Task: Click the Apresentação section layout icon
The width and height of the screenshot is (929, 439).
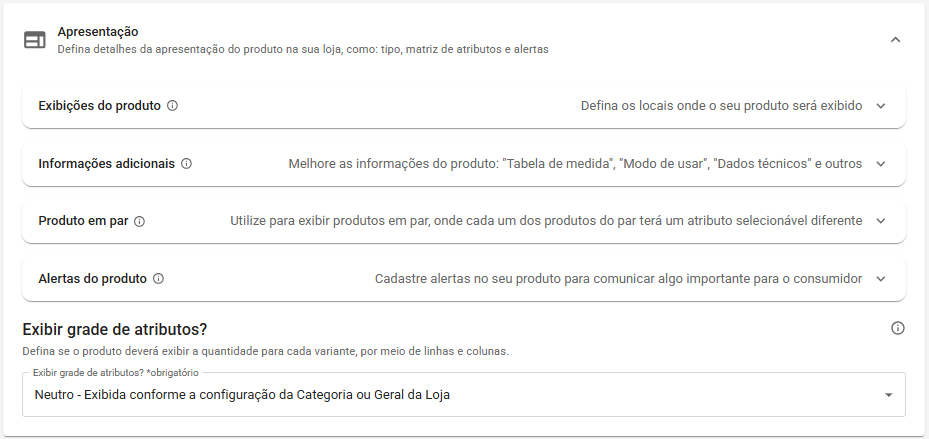Action: pos(34,40)
